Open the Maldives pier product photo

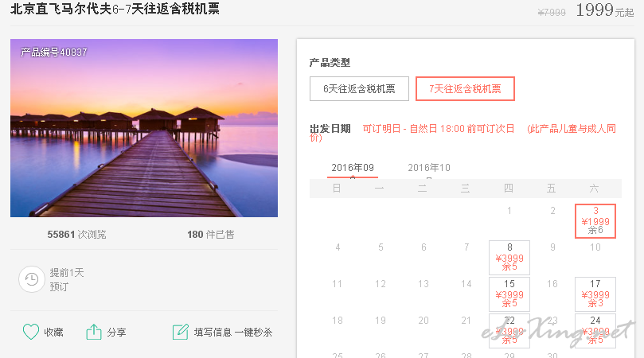click(x=144, y=128)
